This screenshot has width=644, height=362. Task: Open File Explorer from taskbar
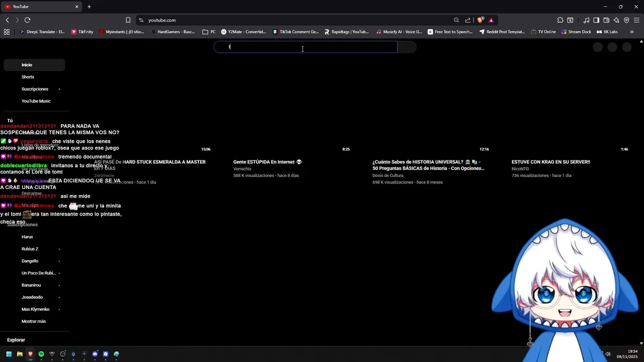point(20,354)
